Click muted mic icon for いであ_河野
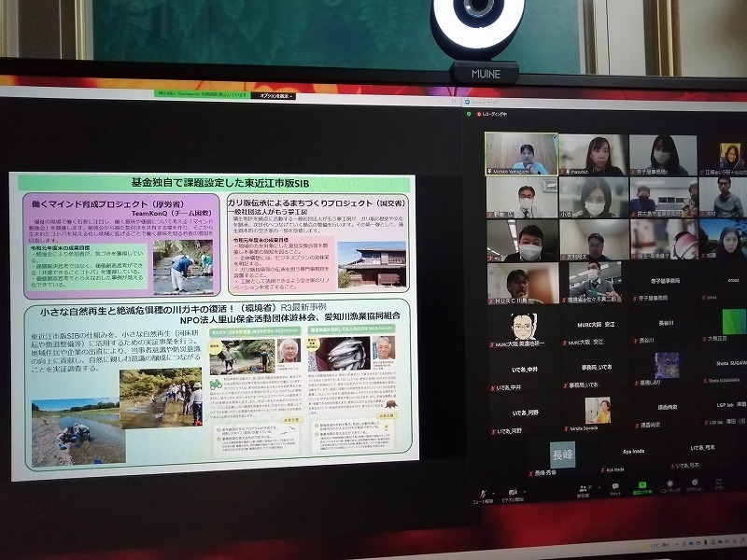The image size is (747, 560). [493, 431]
